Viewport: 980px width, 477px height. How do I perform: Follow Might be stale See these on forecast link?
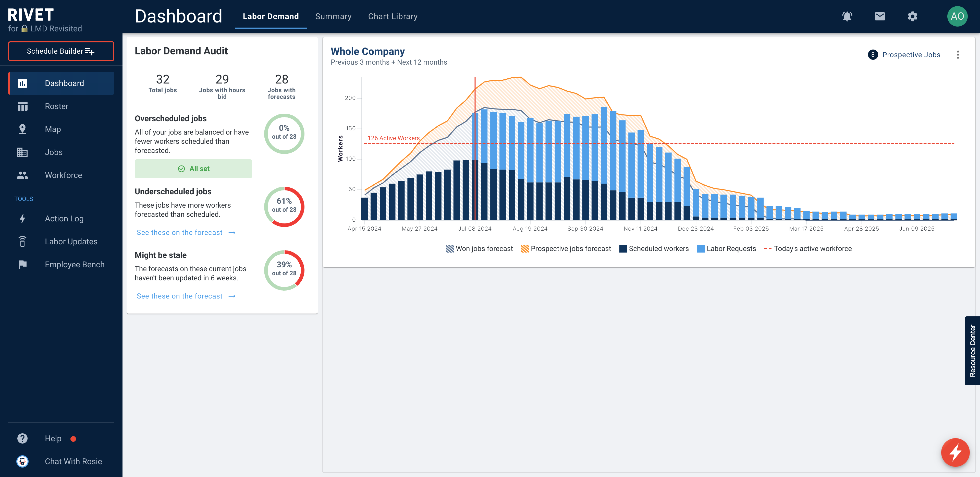point(186,296)
